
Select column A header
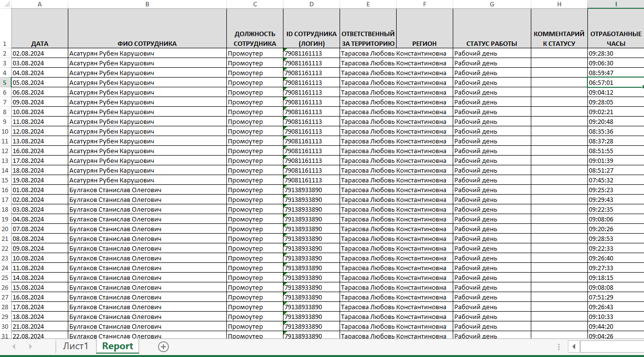[x=40, y=4]
